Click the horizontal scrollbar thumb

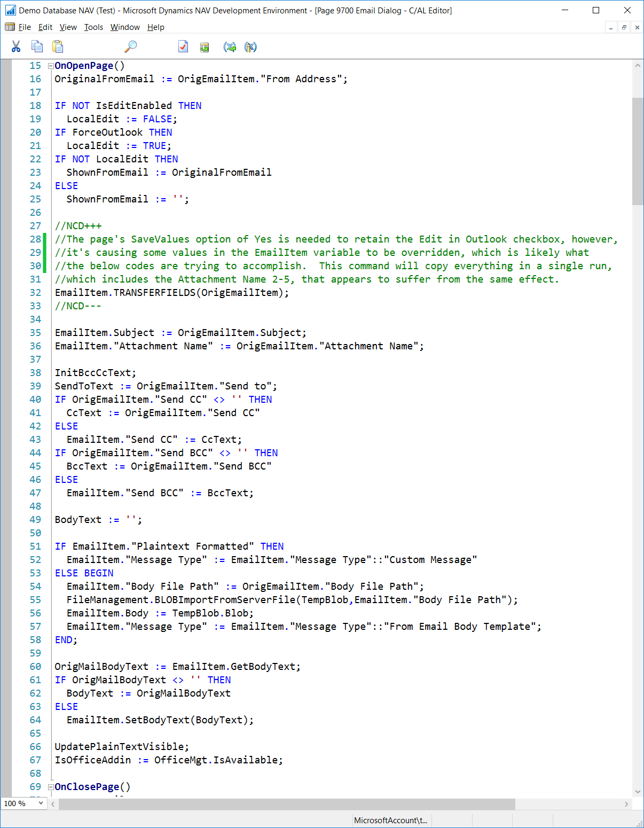[x=287, y=804]
